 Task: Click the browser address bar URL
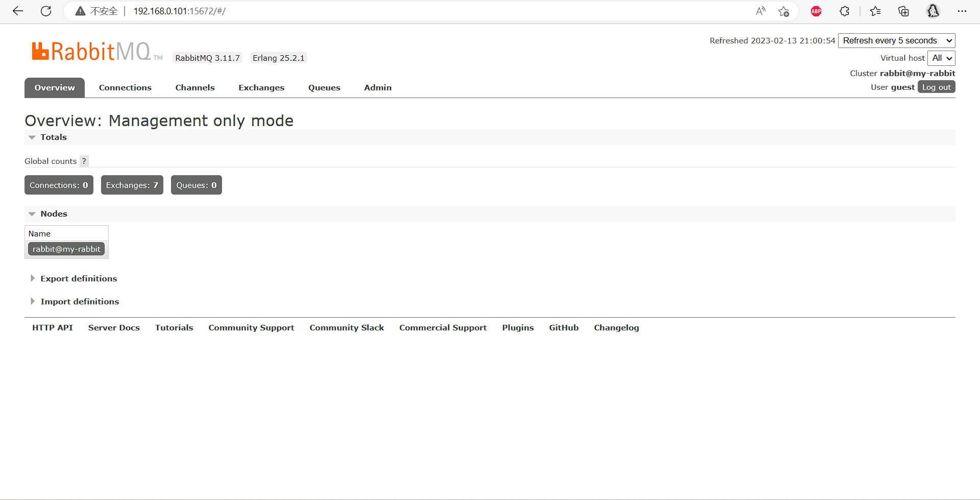pos(180,11)
